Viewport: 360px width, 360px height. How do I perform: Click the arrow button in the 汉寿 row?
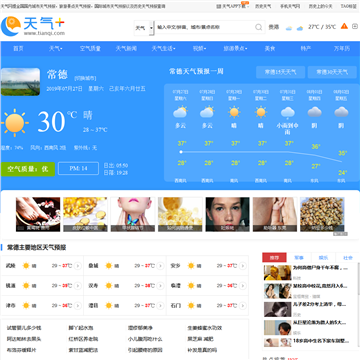coord(160,286)
